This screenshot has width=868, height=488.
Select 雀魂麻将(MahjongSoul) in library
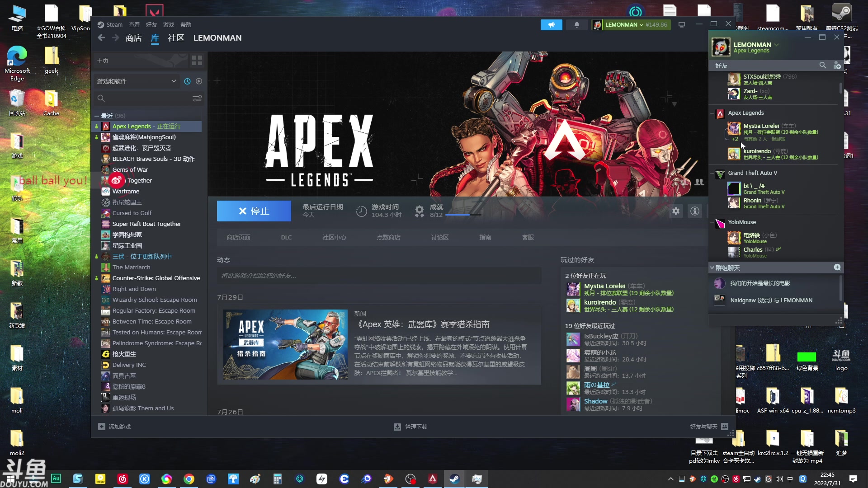click(x=147, y=137)
